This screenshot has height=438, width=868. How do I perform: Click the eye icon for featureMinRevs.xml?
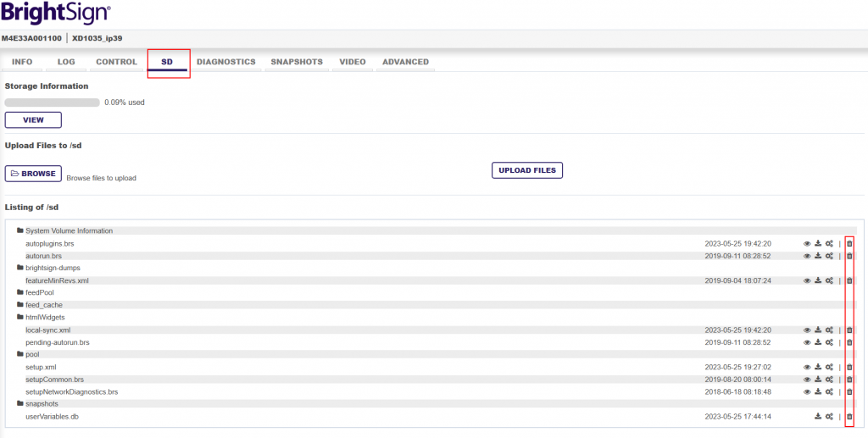pos(807,280)
